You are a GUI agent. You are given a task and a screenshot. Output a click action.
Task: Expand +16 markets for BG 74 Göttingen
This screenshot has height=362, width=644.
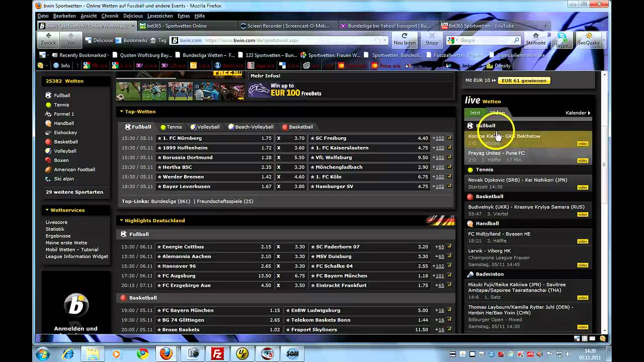pyautogui.click(x=440, y=320)
